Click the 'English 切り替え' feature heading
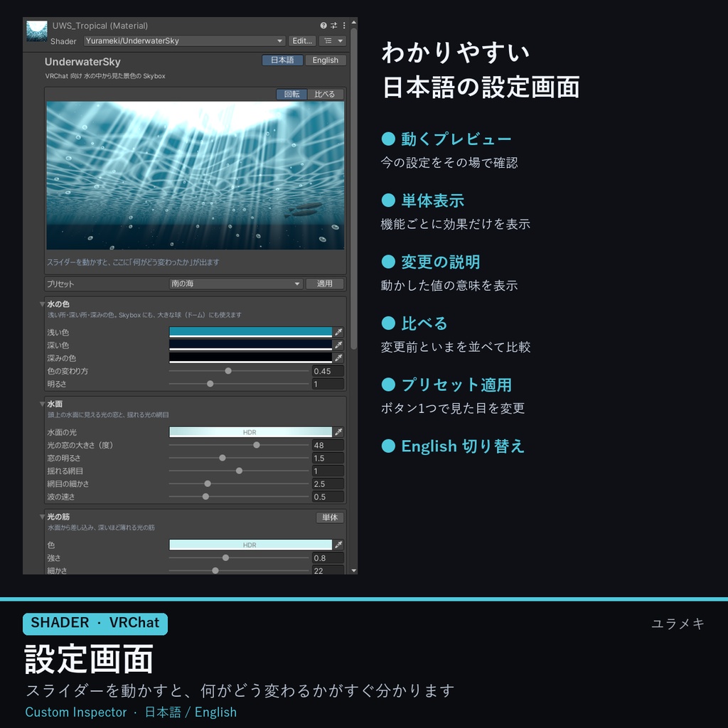Viewport: 728px width, 728px height. pos(463,446)
